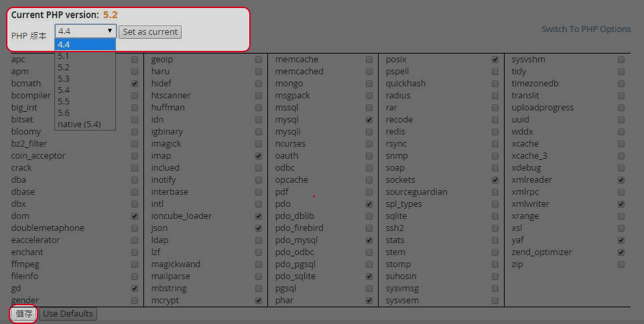Image resolution: width=644 pixels, height=324 pixels.
Task: Enable the xdebug extension checkbox
Action: tap(621, 168)
